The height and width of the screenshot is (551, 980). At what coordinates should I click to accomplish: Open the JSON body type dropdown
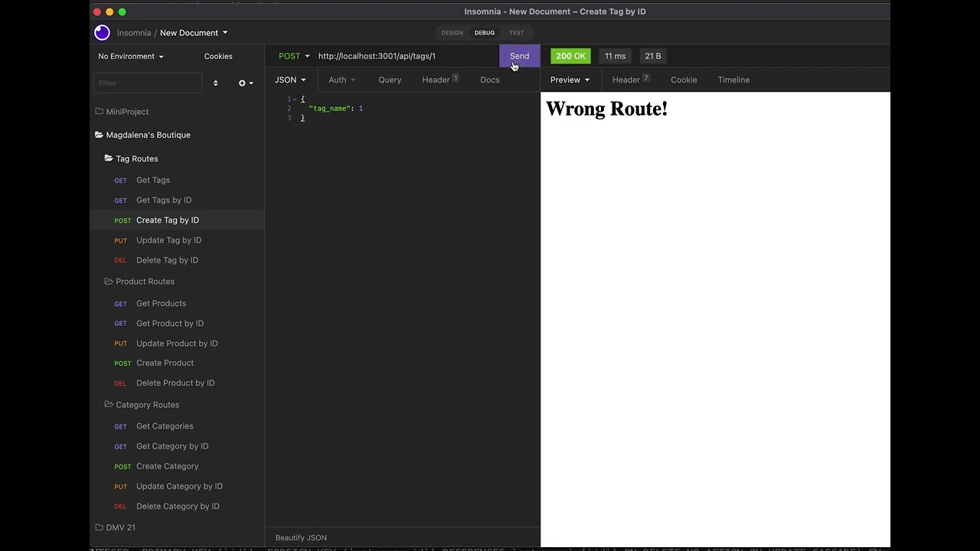[290, 80]
